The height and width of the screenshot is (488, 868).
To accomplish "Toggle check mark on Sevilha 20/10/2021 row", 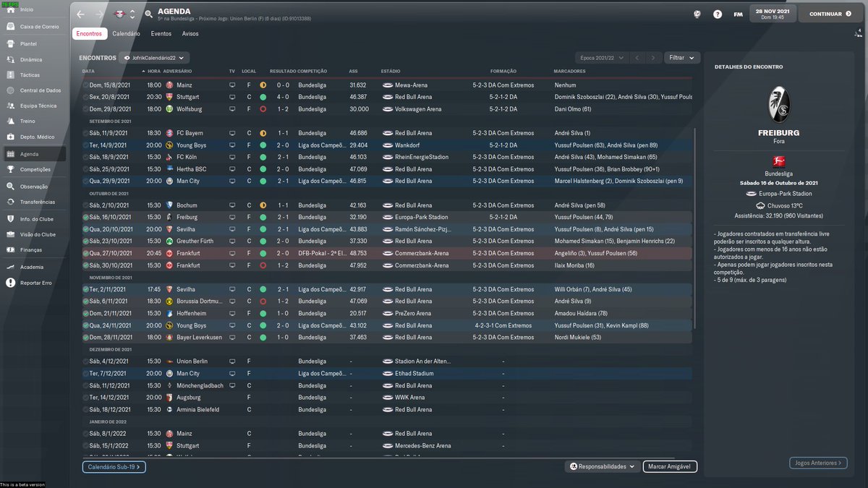I will (86, 229).
